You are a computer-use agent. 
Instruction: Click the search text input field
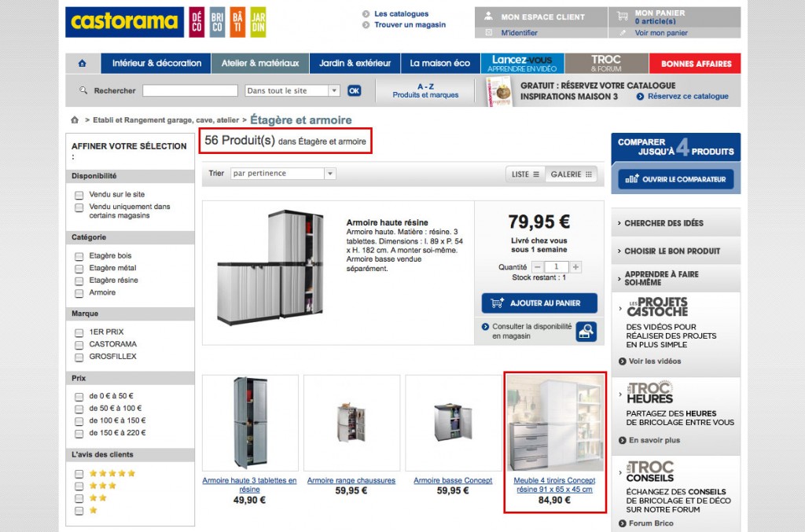coord(190,91)
